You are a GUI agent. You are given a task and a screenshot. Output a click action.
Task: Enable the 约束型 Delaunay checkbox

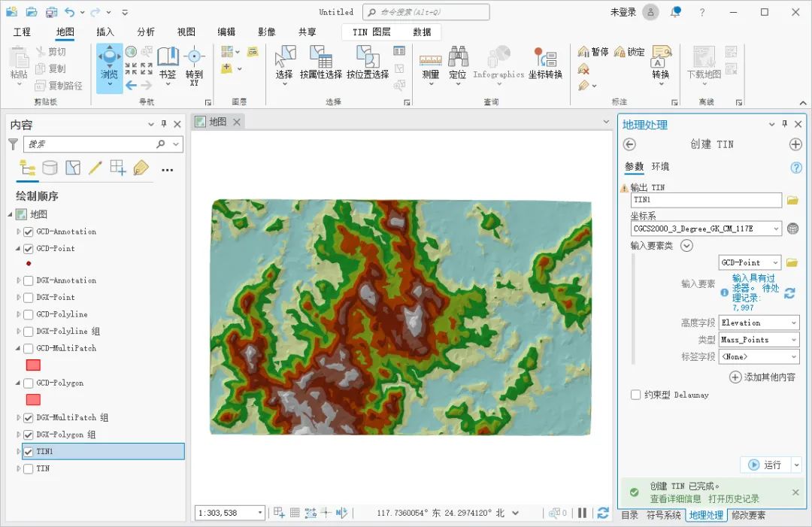[635, 394]
